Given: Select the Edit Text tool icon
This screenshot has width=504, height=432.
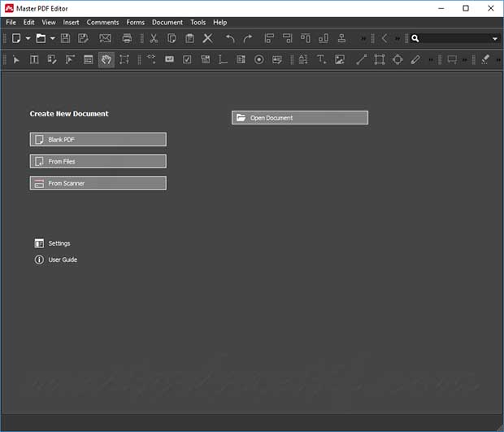Looking at the screenshot, I should click(x=34, y=60).
